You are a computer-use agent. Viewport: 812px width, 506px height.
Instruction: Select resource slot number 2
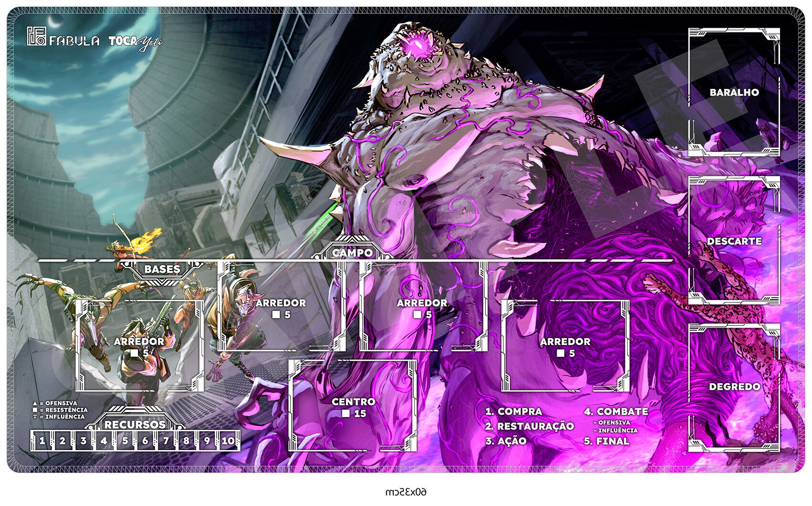[62, 441]
